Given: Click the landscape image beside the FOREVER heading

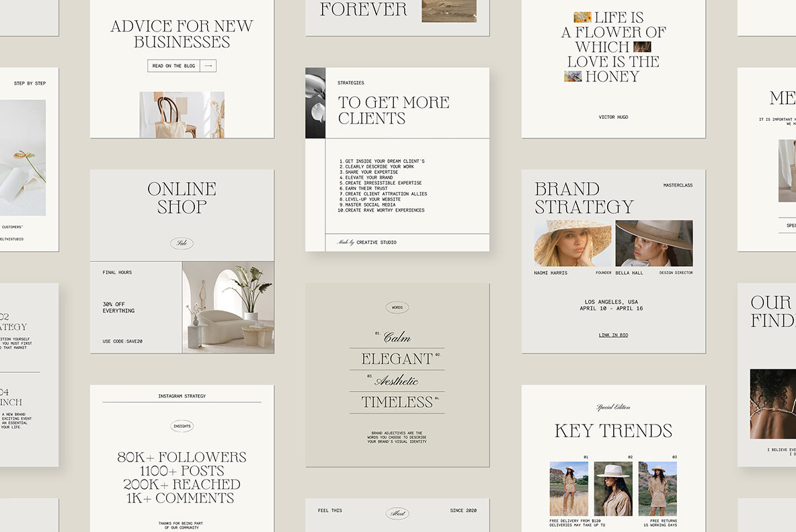Looking at the screenshot, I should [448, 11].
